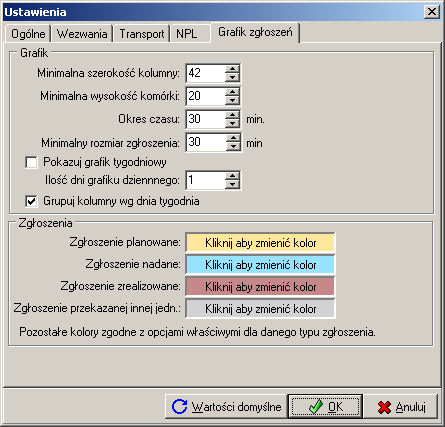Go to the NPL tab
The height and width of the screenshot is (427, 445).
190,34
